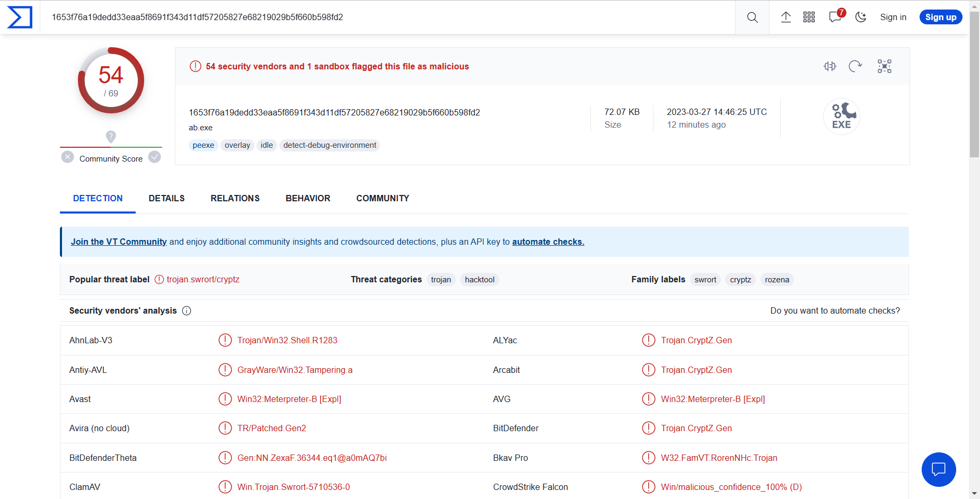Screen dimensions: 980x499
Task: Click the ClamAV malicious alert icon
Action: 225,487
